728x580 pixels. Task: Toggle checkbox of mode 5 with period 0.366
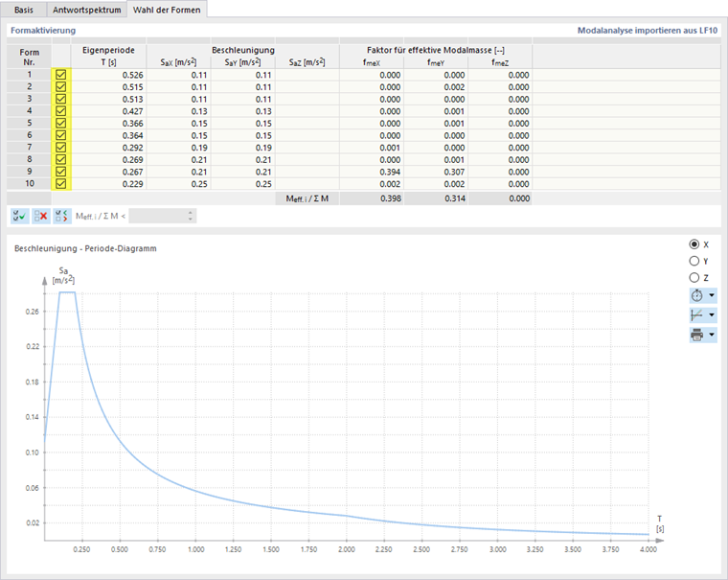point(60,123)
